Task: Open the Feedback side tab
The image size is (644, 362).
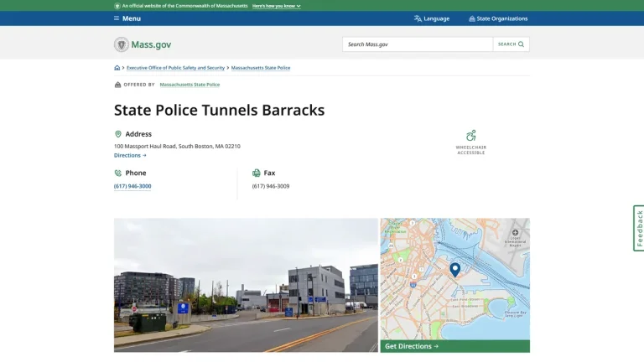Action: (639, 228)
